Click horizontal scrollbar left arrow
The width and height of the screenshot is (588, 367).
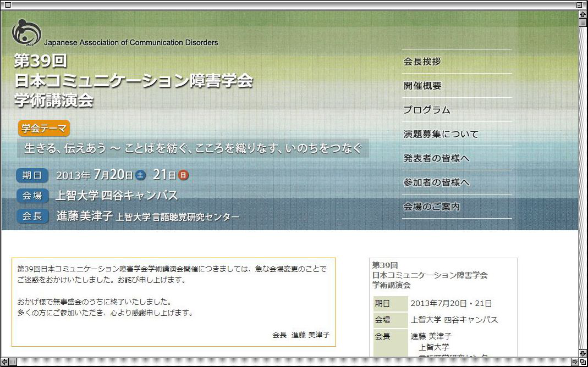[x=4, y=362]
